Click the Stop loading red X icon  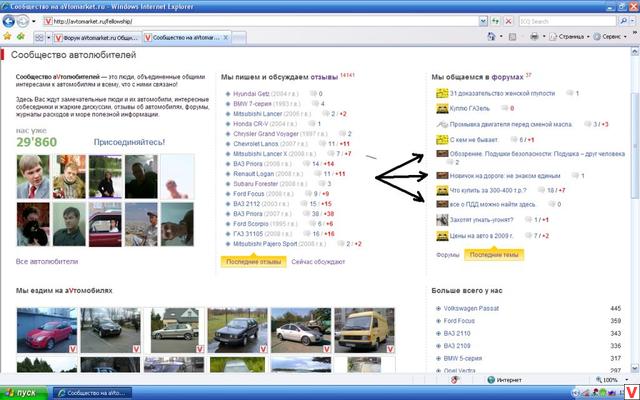[509, 21]
